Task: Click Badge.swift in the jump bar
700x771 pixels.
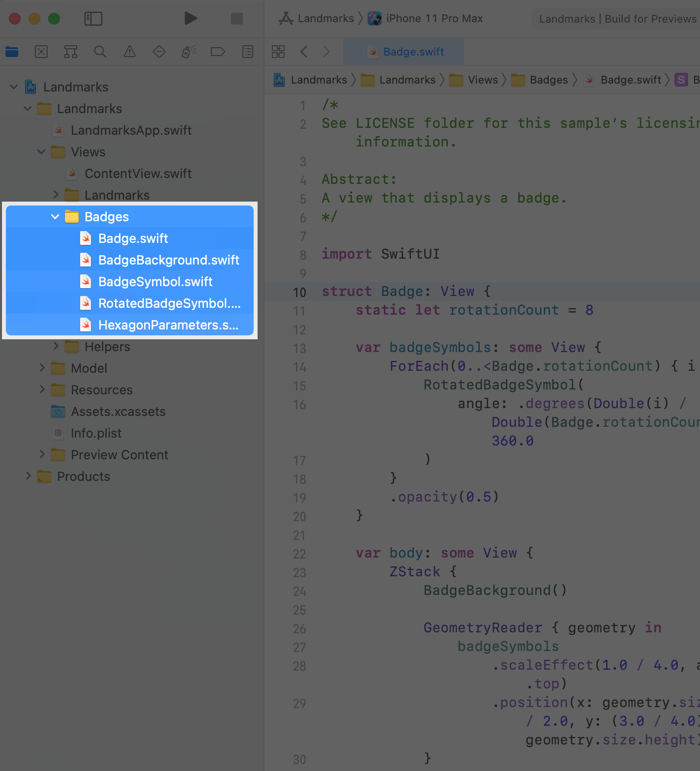Action: [622, 80]
